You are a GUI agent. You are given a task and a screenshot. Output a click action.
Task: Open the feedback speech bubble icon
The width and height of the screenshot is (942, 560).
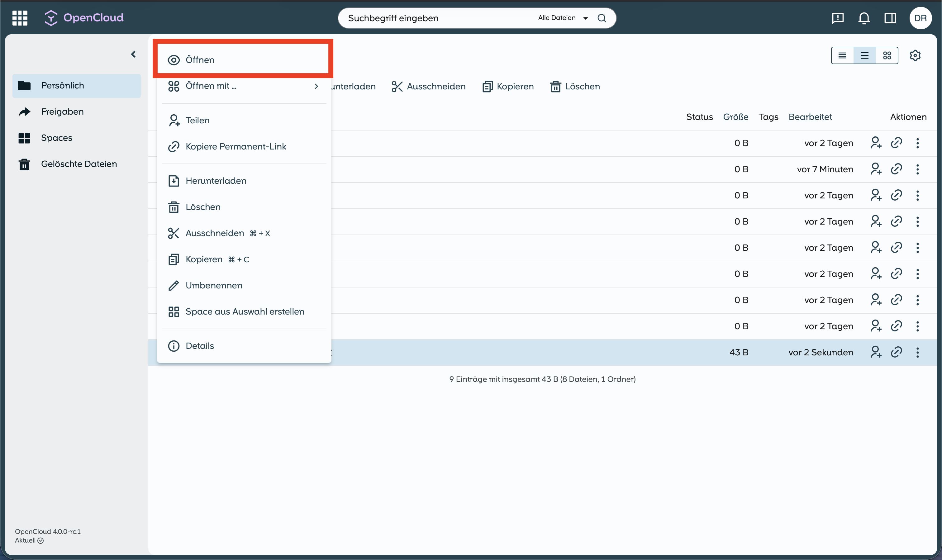(x=837, y=18)
